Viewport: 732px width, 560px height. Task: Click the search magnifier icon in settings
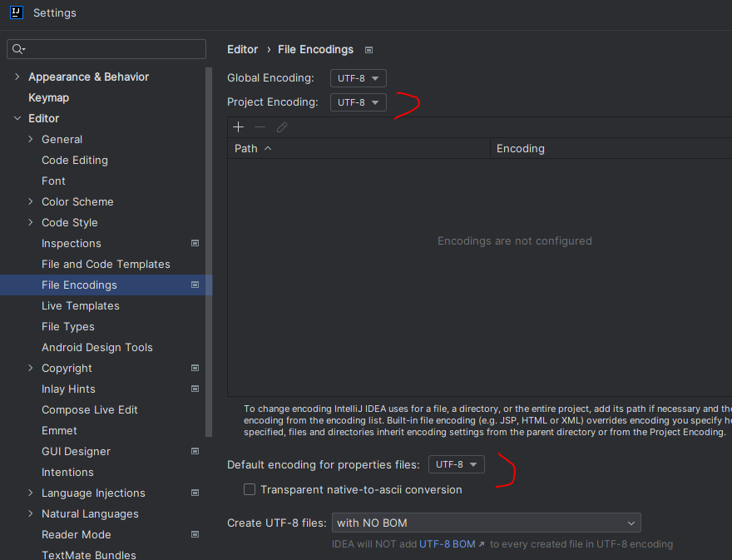point(18,49)
